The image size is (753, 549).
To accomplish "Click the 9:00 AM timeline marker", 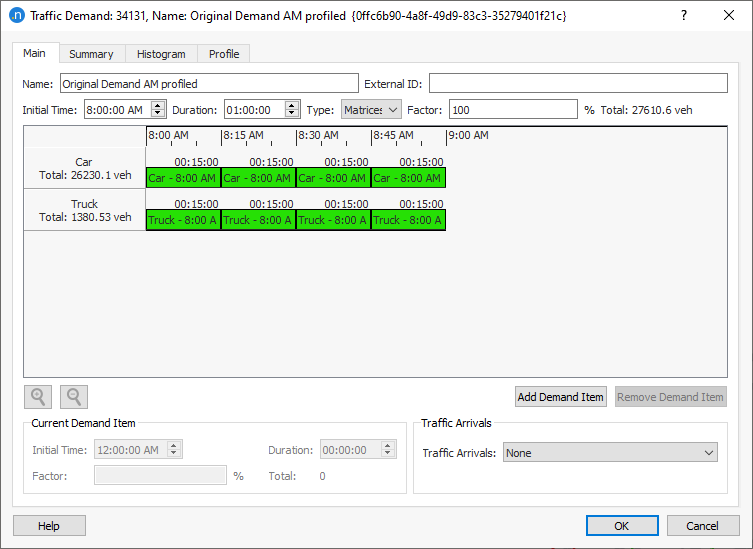I will click(468, 135).
